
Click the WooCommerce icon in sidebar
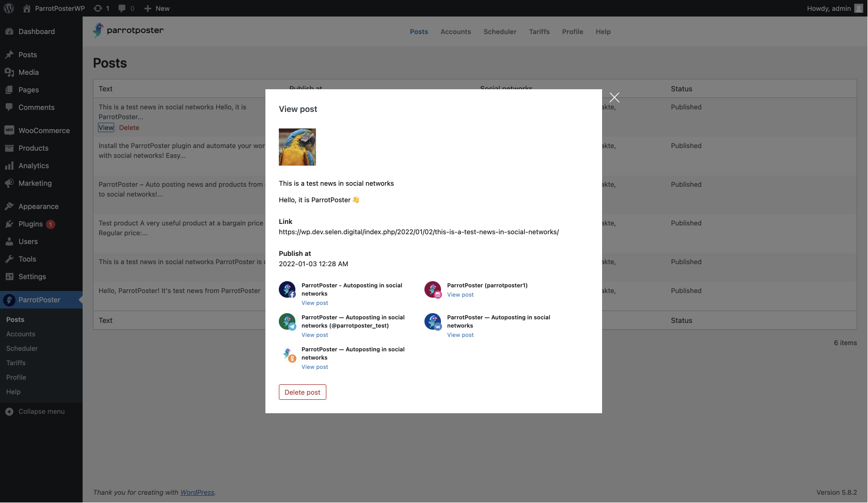pos(9,131)
